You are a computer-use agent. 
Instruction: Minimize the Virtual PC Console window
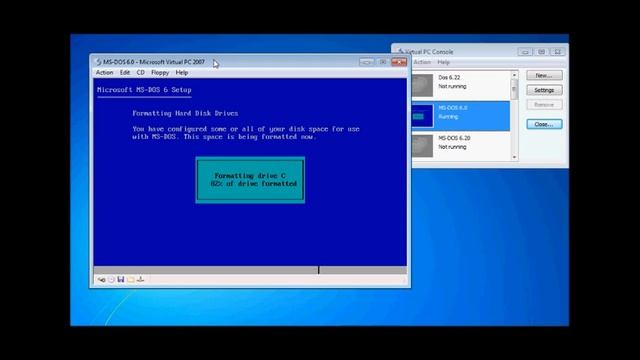pos(525,52)
